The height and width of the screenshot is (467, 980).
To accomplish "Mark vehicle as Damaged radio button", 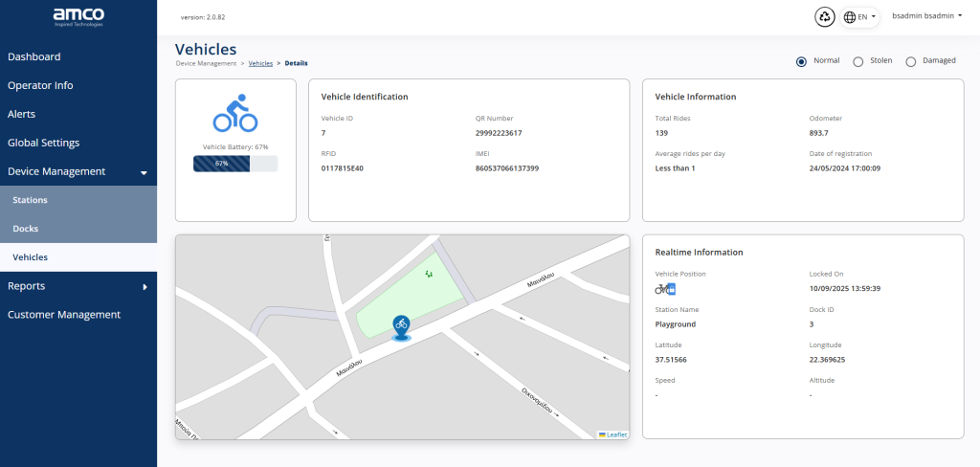I will click(911, 61).
